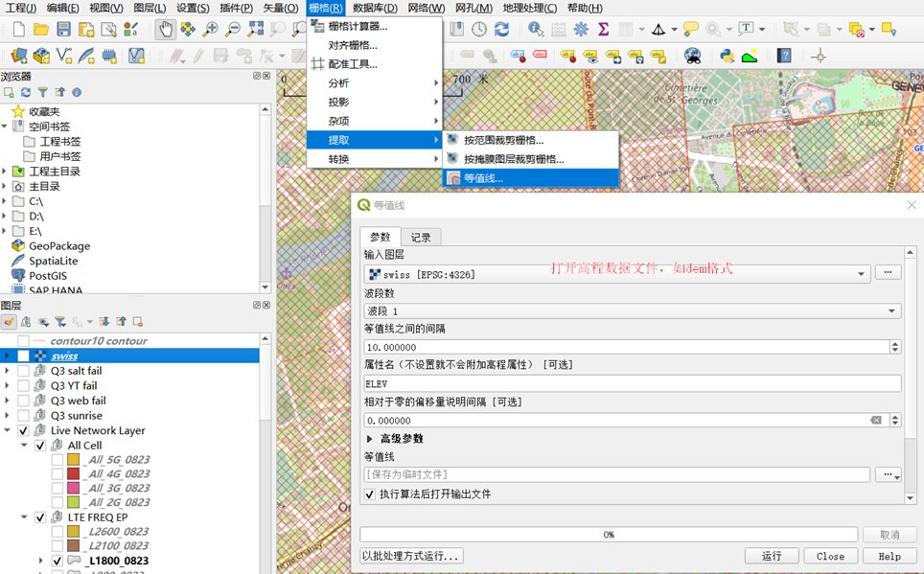Click the Statistical Summary sigma icon
This screenshot has height=574, width=924.
603,32
